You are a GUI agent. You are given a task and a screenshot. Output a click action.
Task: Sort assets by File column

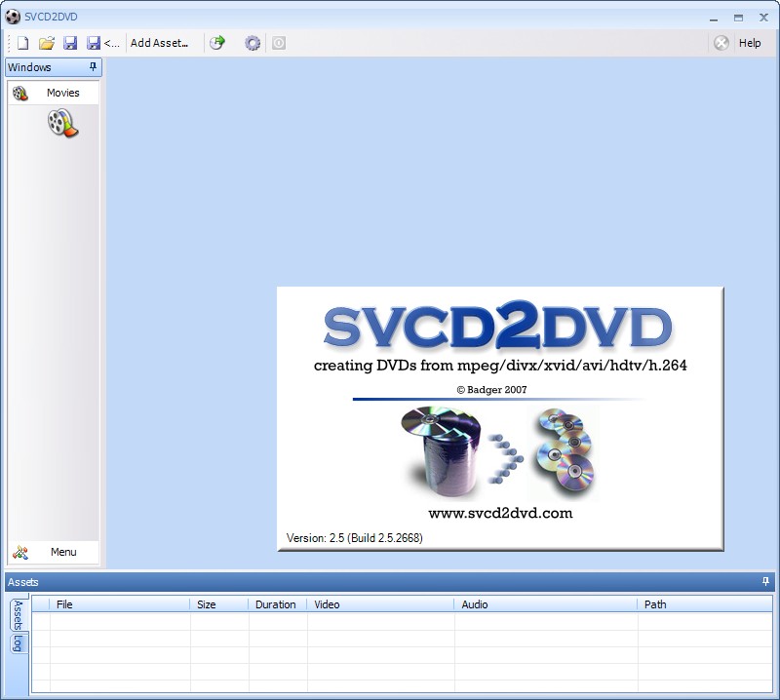(119, 604)
